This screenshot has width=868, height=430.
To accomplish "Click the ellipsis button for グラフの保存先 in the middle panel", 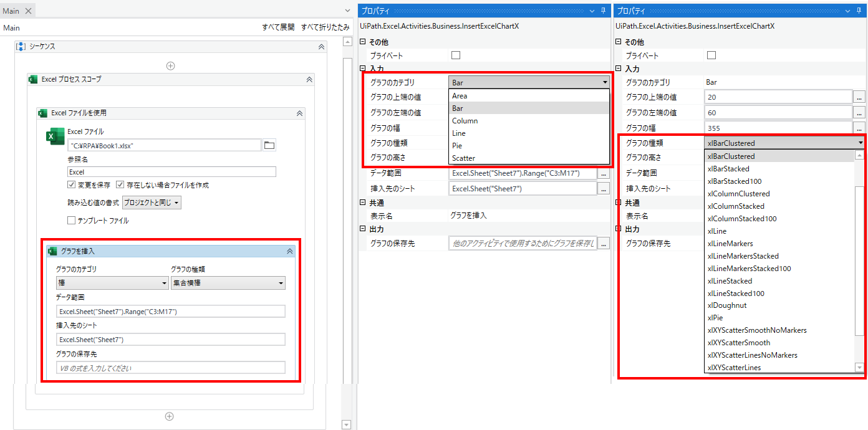I will [603, 244].
